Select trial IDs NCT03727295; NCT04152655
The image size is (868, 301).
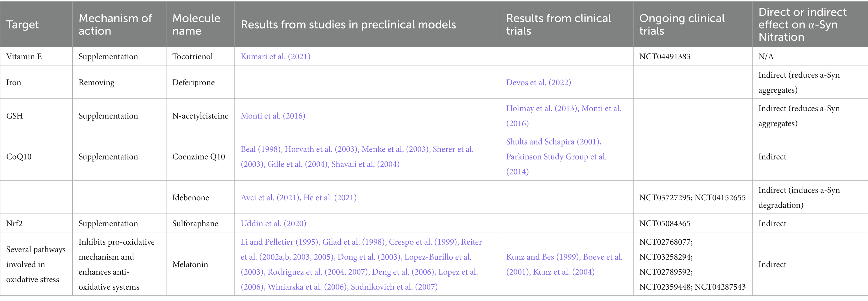point(692,198)
